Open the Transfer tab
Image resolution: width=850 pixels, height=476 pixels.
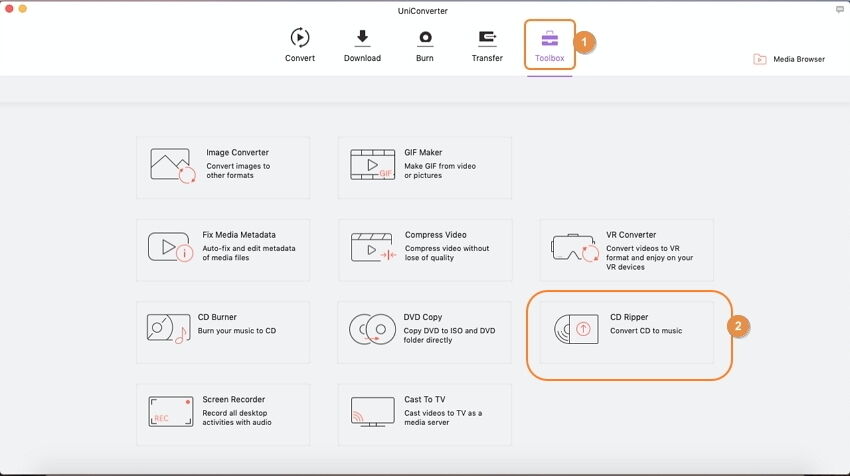tap(487, 46)
